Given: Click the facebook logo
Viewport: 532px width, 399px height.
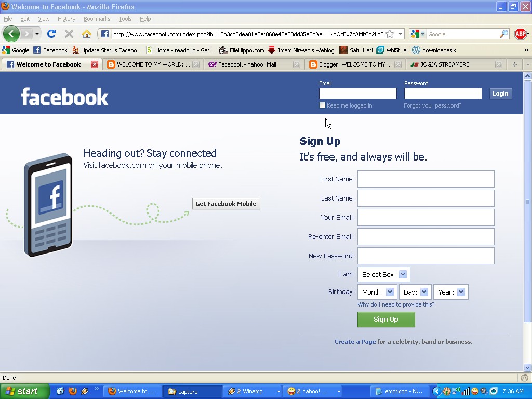Looking at the screenshot, I should [64, 97].
